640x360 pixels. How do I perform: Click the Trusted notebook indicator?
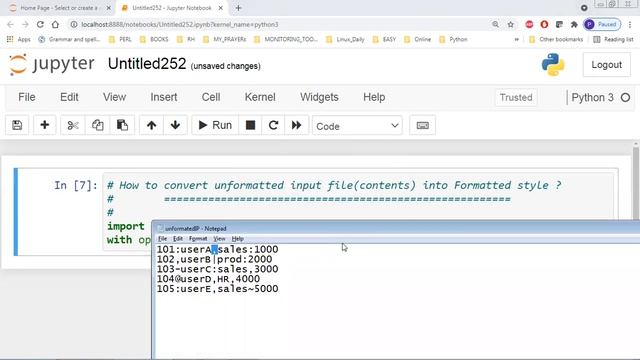click(516, 98)
